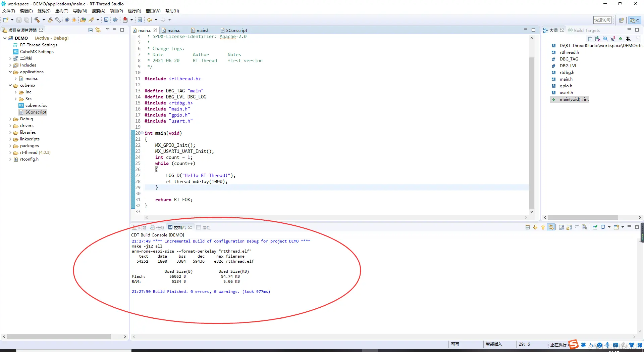This screenshot has height=352, width=644.
Task: Toggle alphabetical sort in outline panel
Action: pos(597,39)
